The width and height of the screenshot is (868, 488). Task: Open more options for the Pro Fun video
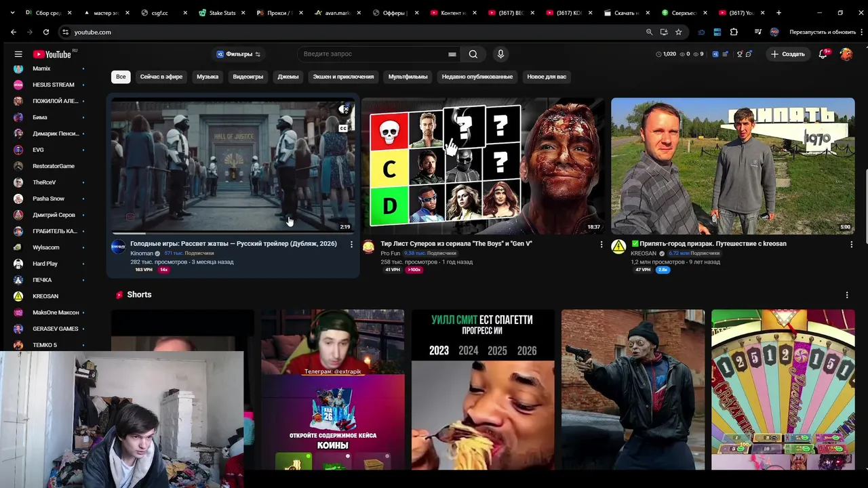pos(601,244)
